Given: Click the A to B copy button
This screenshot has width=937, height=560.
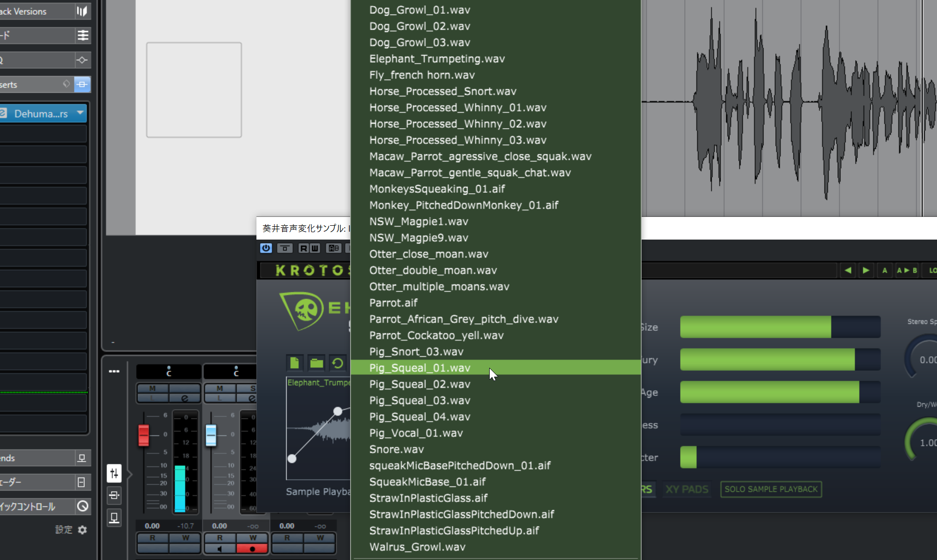Looking at the screenshot, I should [906, 270].
